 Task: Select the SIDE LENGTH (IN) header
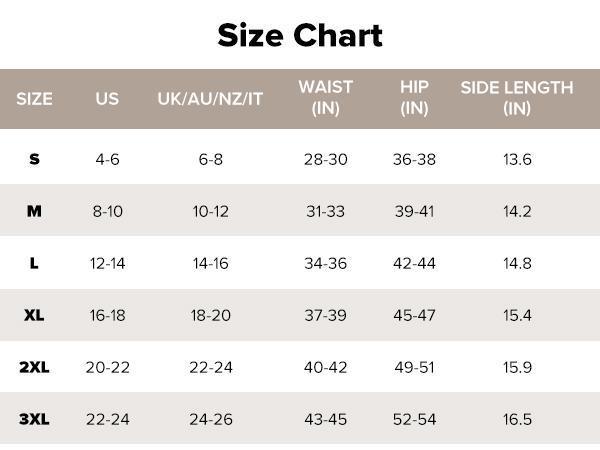[x=517, y=98]
